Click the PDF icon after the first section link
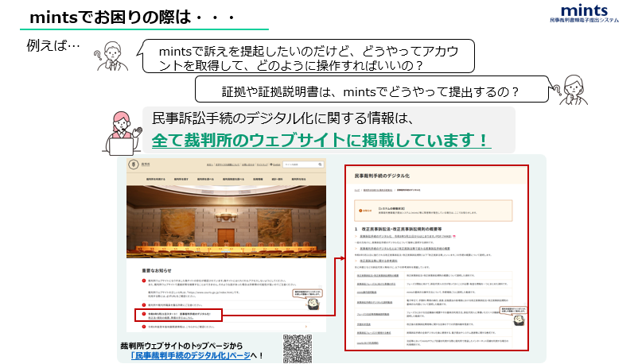This screenshot has width=642, height=364. tap(454, 236)
